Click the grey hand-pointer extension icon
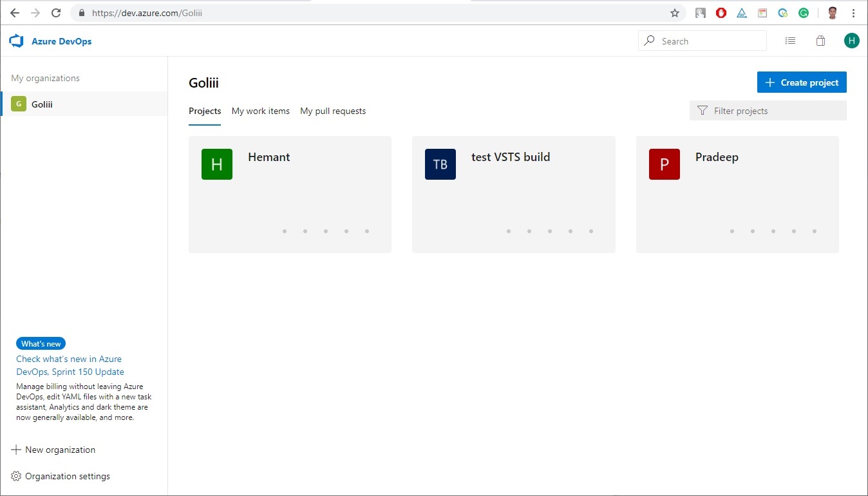Image resolution: width=868 pixels, height=496 pixels. [x=701, y=13]
